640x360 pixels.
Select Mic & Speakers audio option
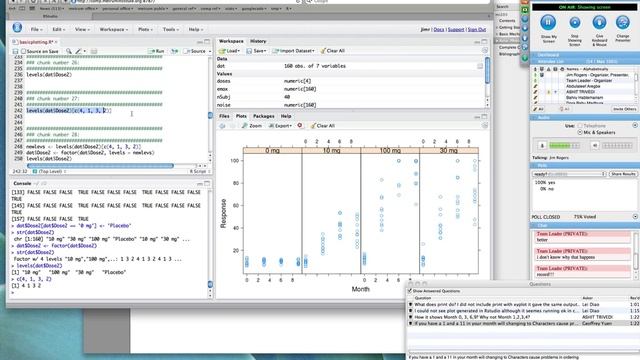coord(580,133)
